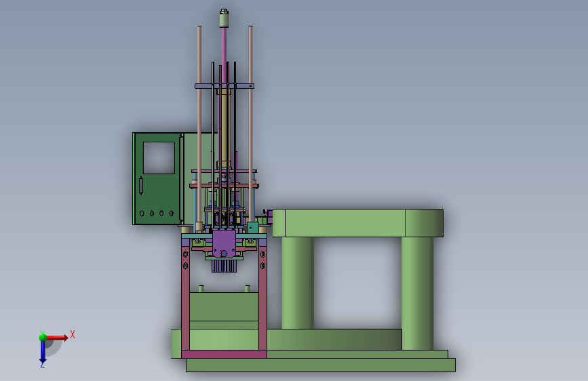
Task: Select the green cylinder cap at the top of the rod
Action: click(x=224, y=18)
